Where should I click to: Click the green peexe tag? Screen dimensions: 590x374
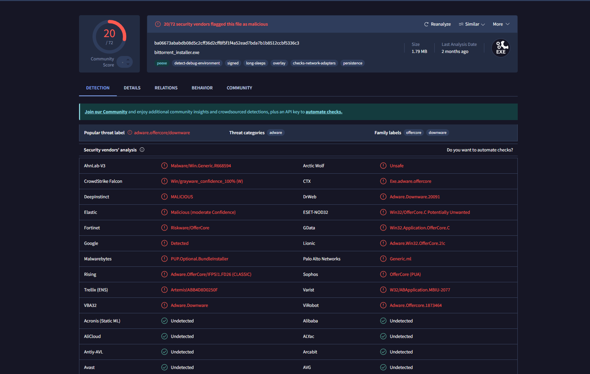[162, 63]
